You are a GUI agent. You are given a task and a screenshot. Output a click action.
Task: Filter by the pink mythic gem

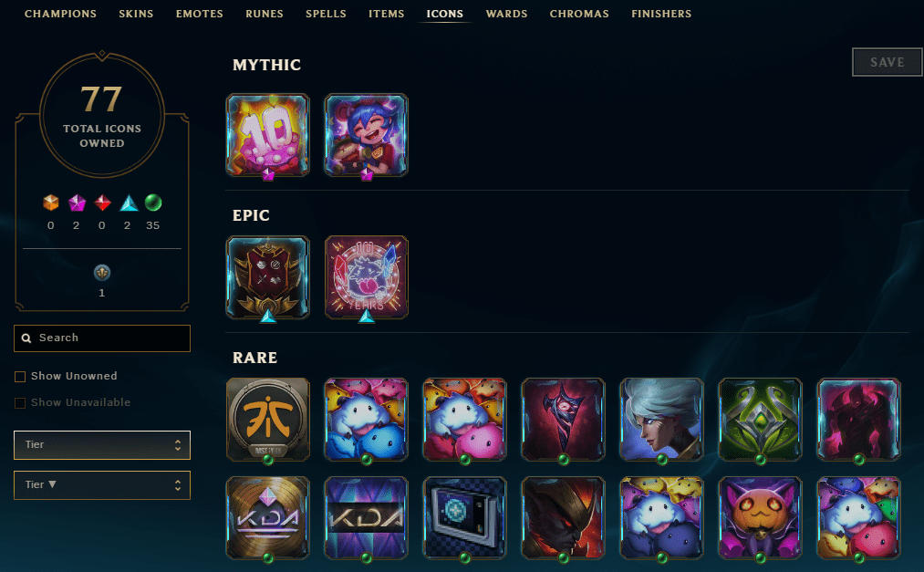pos(77,203)
